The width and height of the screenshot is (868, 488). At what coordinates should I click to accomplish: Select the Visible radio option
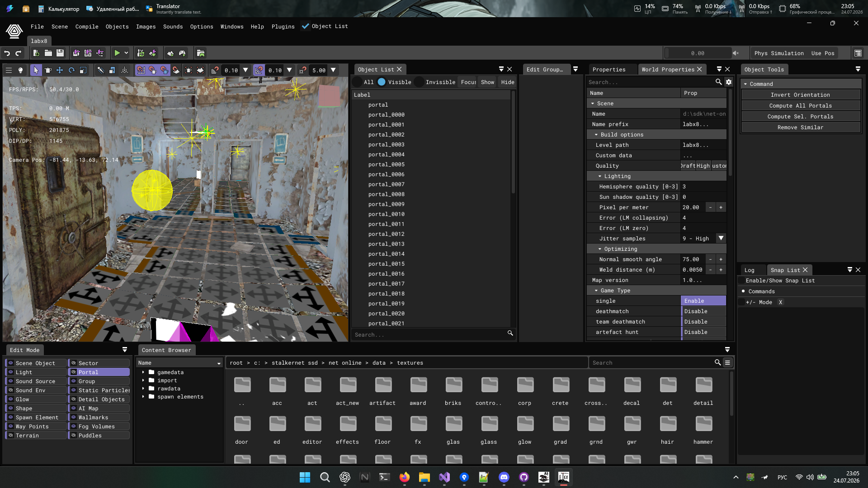[x=382, y=82]
